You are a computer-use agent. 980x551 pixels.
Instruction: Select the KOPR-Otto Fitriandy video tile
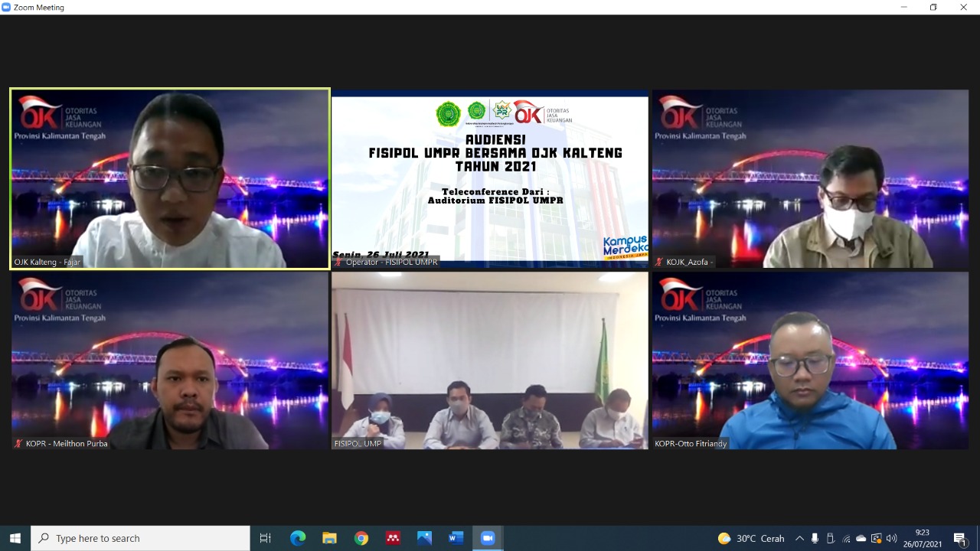coord(810,360)
